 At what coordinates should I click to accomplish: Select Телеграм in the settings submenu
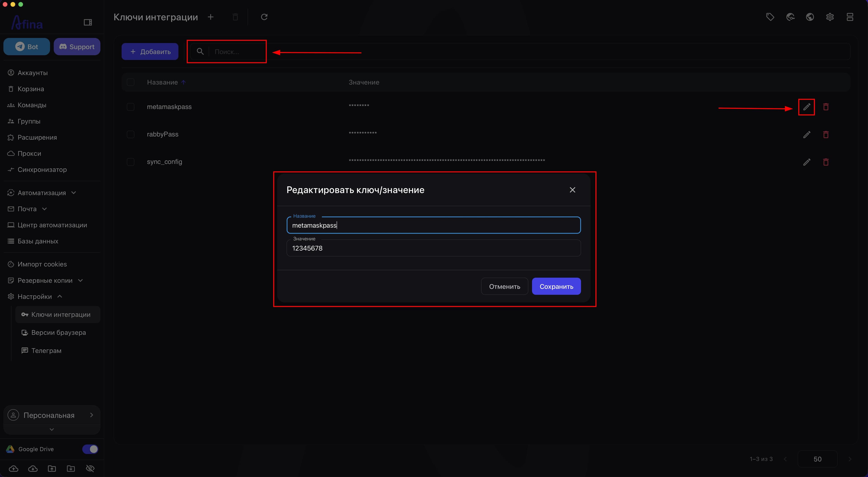coord(58,351)
